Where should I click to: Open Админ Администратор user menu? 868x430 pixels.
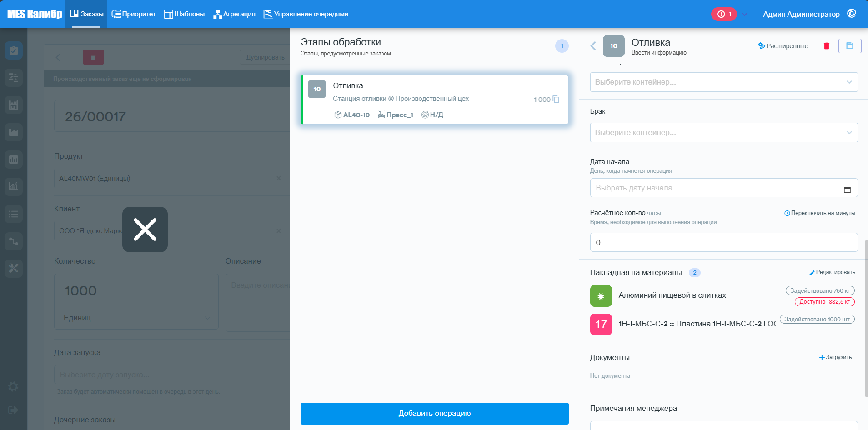tap(801, 14)
